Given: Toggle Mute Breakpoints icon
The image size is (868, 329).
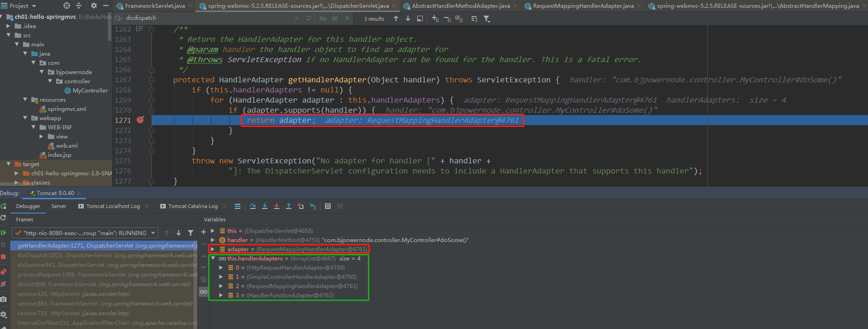Looking at the screenshot, I should 3,284.
